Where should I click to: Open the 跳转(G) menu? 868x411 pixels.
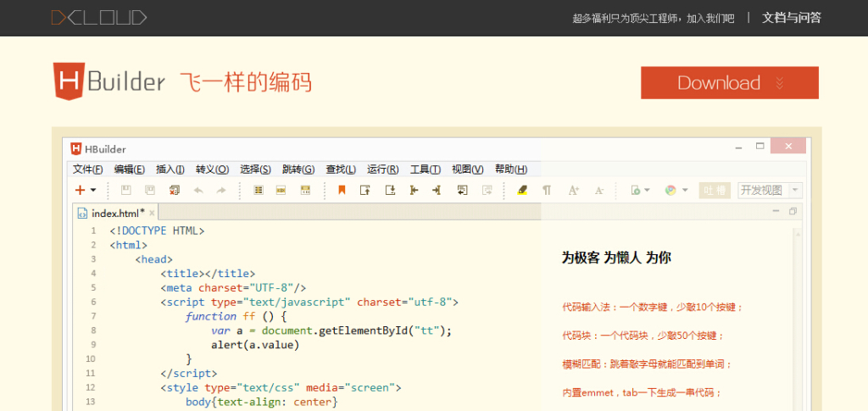298,169
